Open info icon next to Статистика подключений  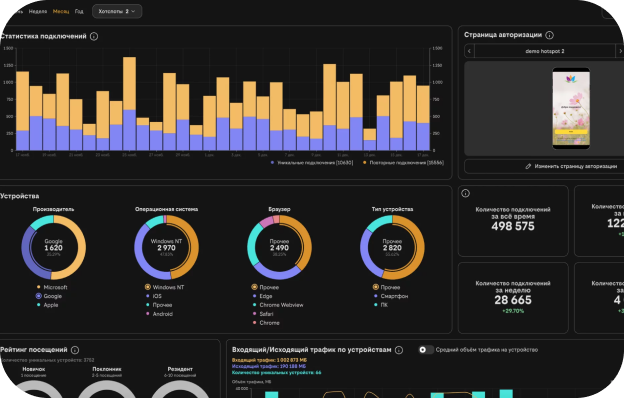click(94, 36)
